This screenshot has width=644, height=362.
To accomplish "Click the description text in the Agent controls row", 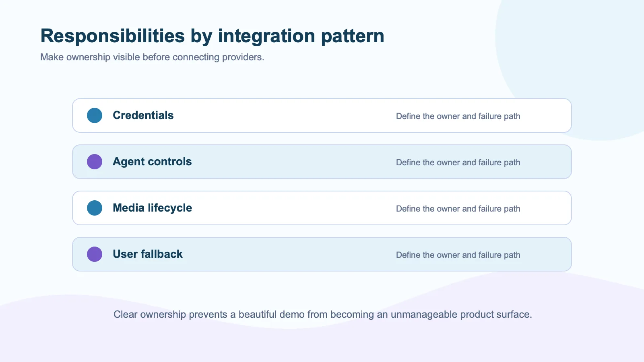I will [x=458, y=162].
